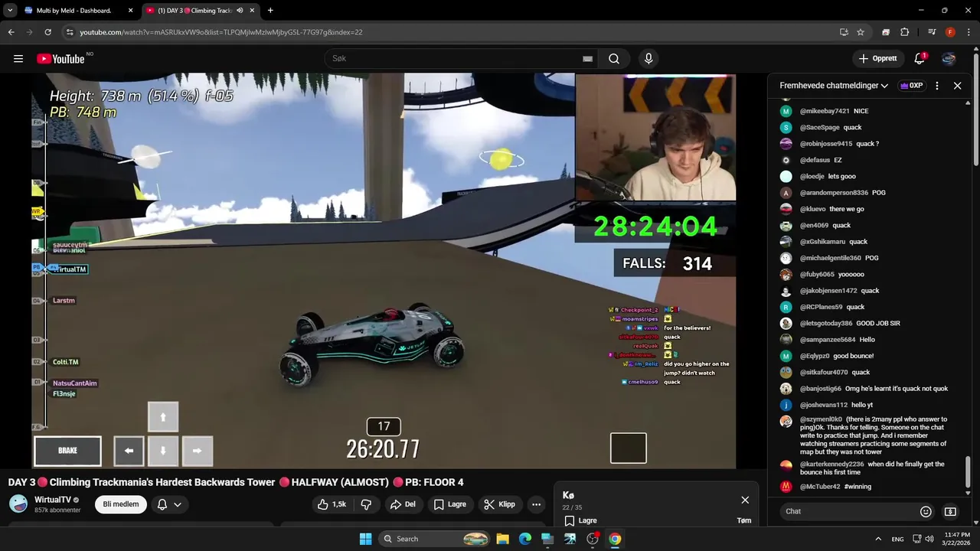Click the Bli medlem button
Screen dimensions: 980x551
[121, 504]
